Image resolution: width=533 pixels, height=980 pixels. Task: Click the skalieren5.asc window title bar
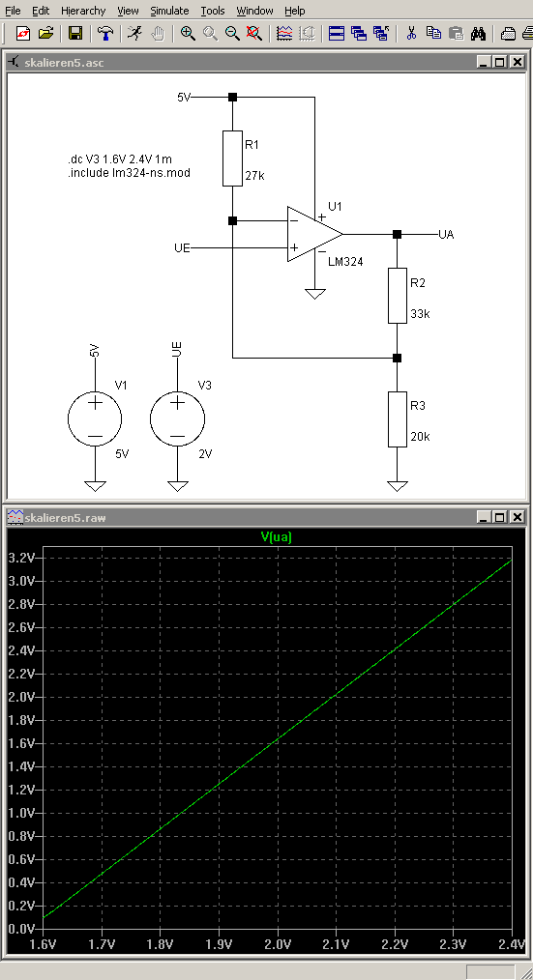coord(266,63)
